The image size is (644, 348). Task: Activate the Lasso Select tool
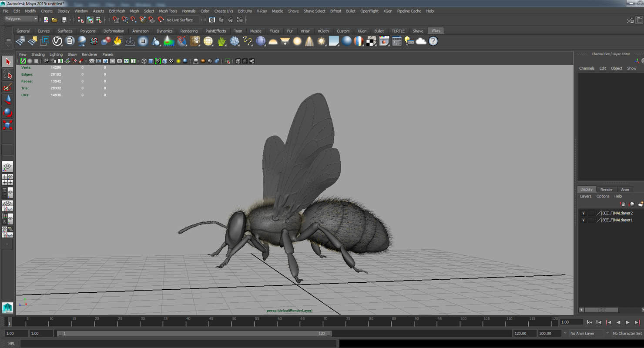(x=7, y=74)
